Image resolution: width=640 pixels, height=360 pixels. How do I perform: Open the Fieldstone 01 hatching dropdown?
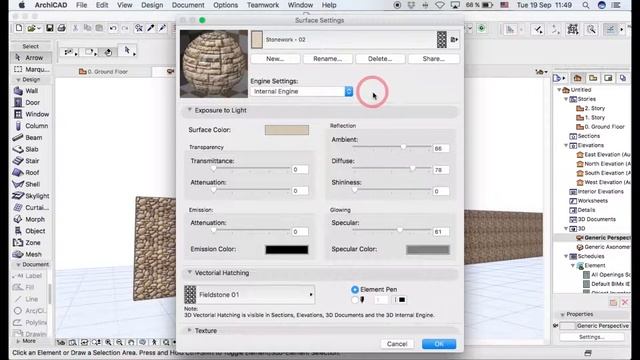249,295
